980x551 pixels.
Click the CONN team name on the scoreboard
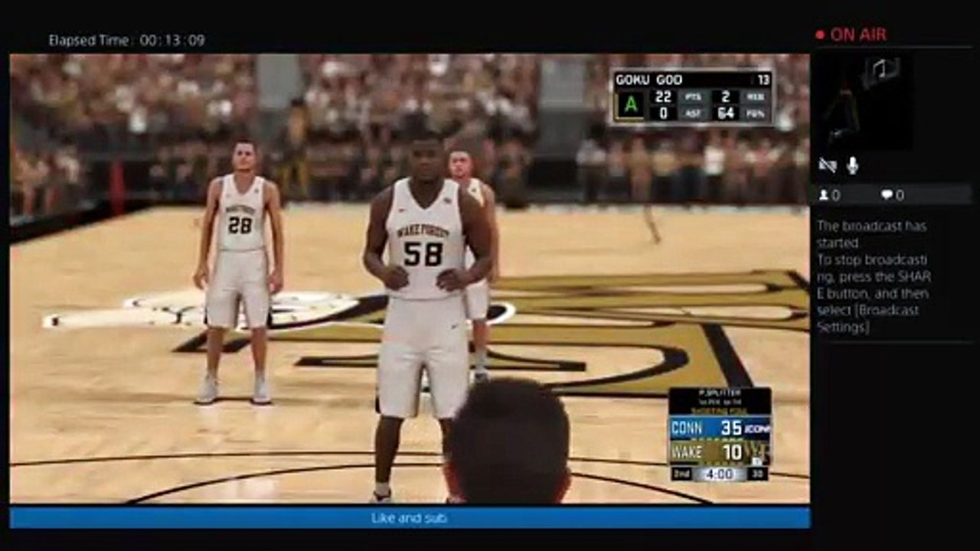pos(688,428)
